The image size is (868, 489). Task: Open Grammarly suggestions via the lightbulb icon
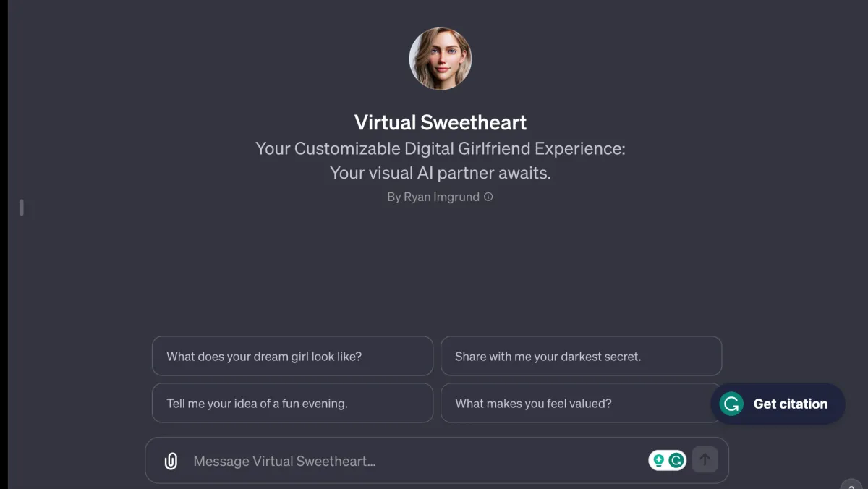point(659,459)
